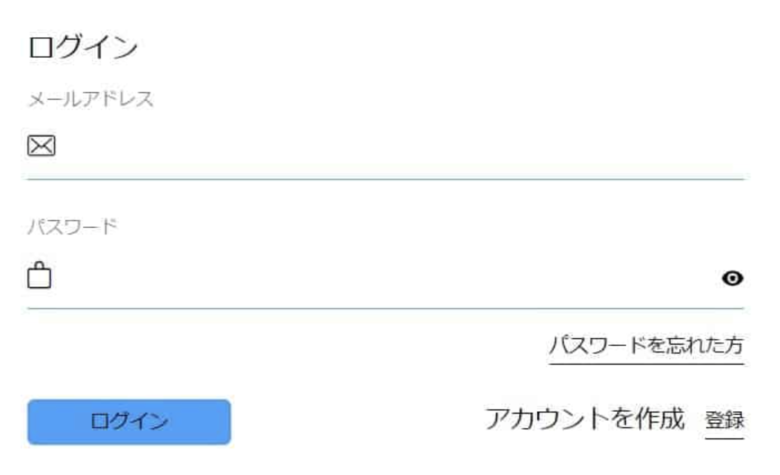Click the blue ログイン button
The image size is (780, 475).
click(x=129, y=422)
